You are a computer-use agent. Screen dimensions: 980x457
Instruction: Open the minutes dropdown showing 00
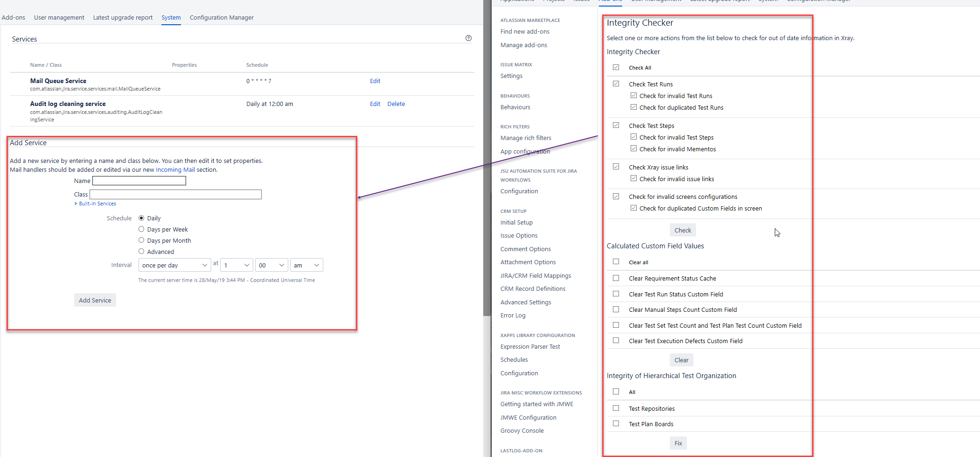[271, 265]
